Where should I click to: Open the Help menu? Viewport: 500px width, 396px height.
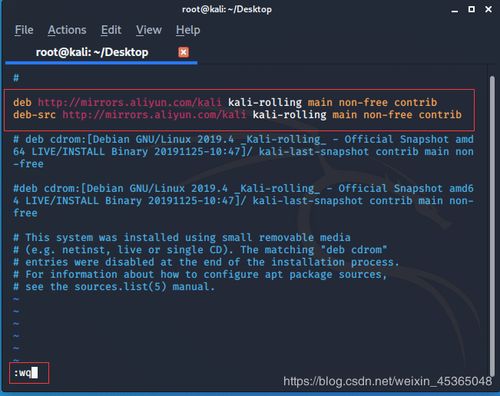pos(188,30)
